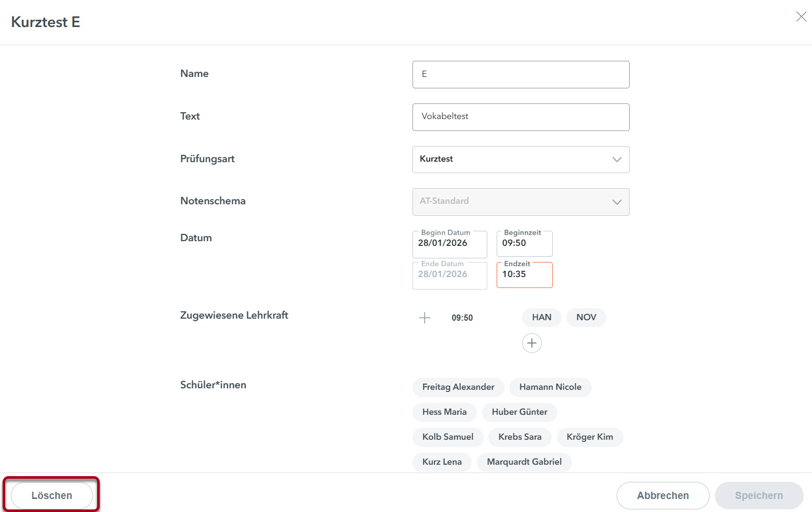Click the Speichern button
Image resolution: width=812 pixels, height=512 pixels.
[758, 495]
